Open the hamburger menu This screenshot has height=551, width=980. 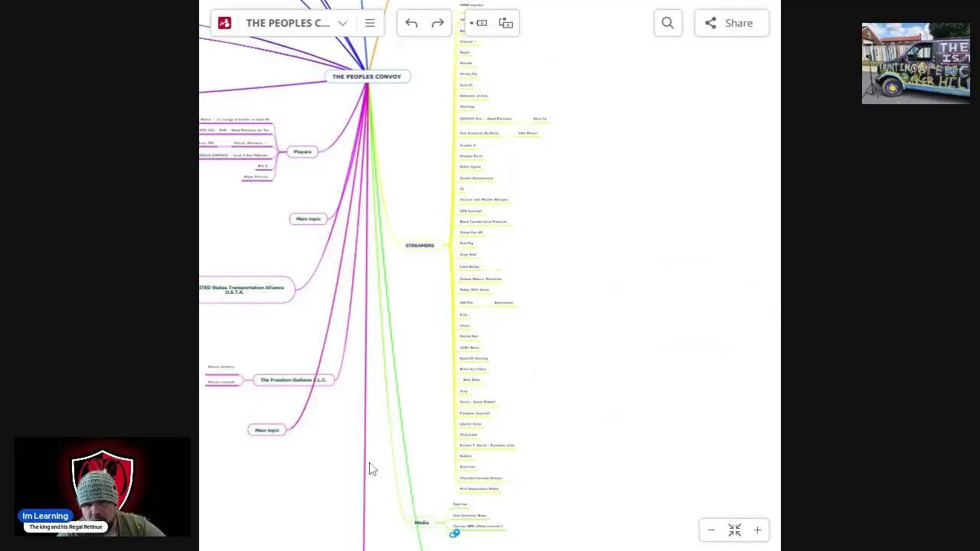click(x=370, y=23)
